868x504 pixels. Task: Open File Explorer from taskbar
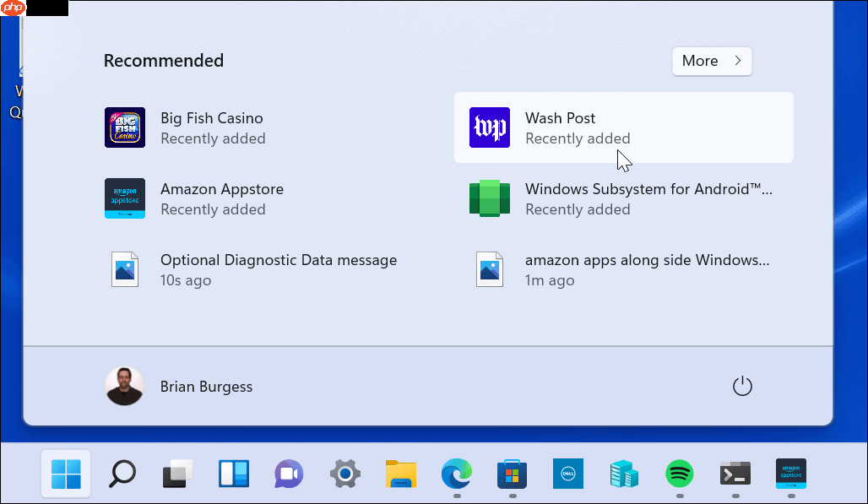401,474
